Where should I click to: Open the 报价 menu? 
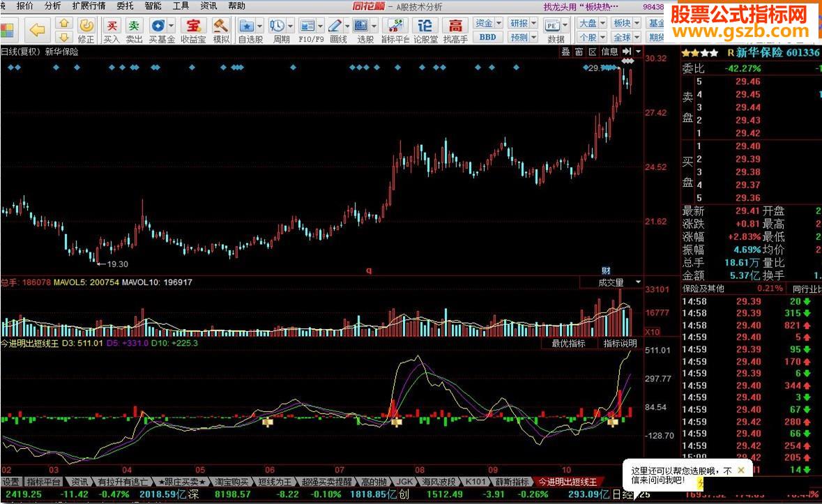point(24,6)
